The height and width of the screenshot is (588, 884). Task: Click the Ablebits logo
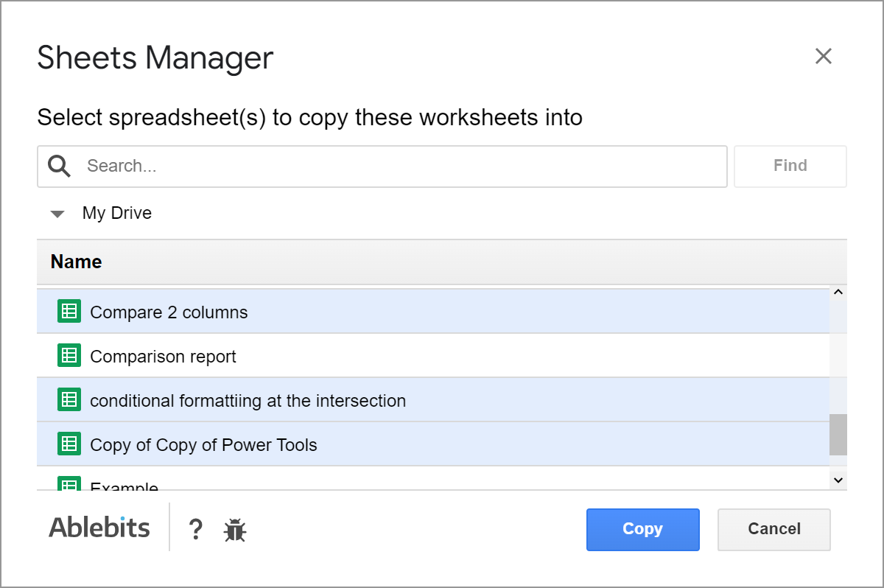click(99, 528)
